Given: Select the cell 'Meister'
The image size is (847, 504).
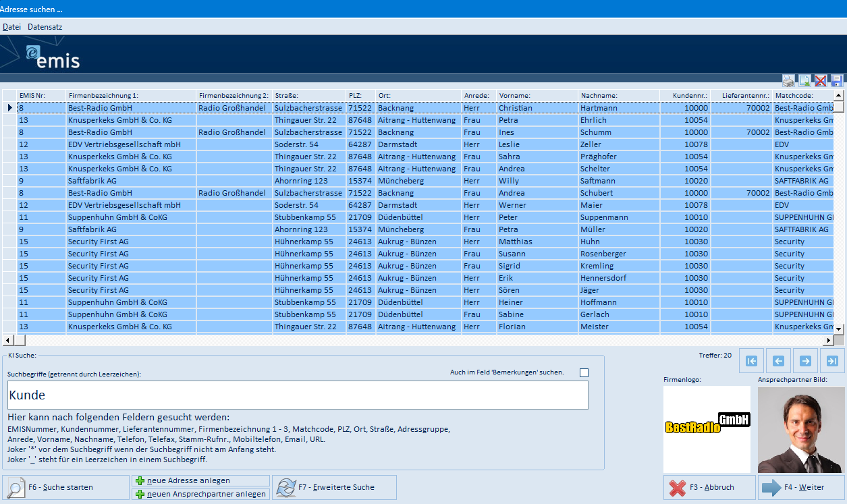Looking at the screenshot, I should [619, 327].
